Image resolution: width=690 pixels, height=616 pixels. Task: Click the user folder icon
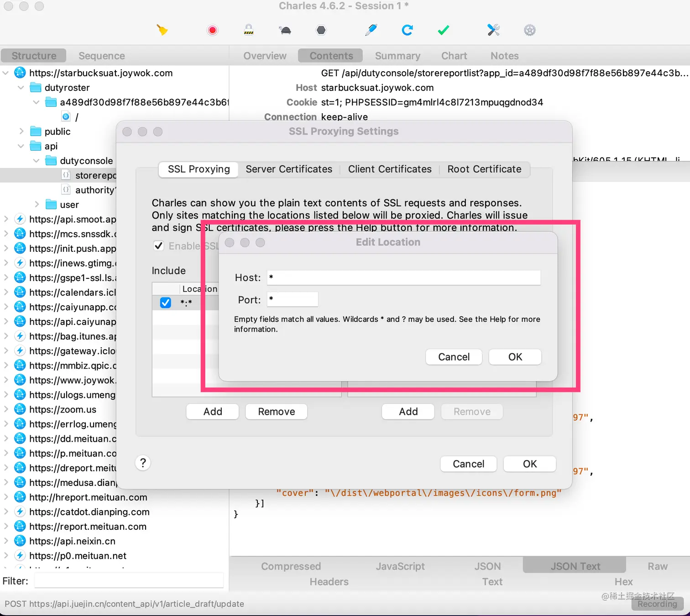point(51,204)
